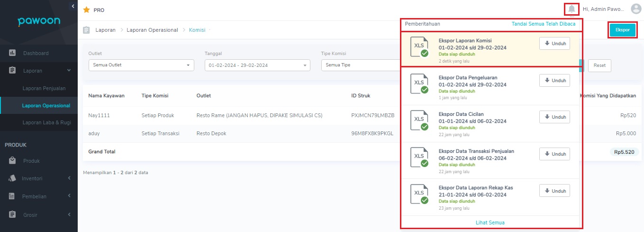Click XLS icon for Laporan Rekap Kas
The width and height of the screenshot is (644, 232).
[x=419, y=194]
